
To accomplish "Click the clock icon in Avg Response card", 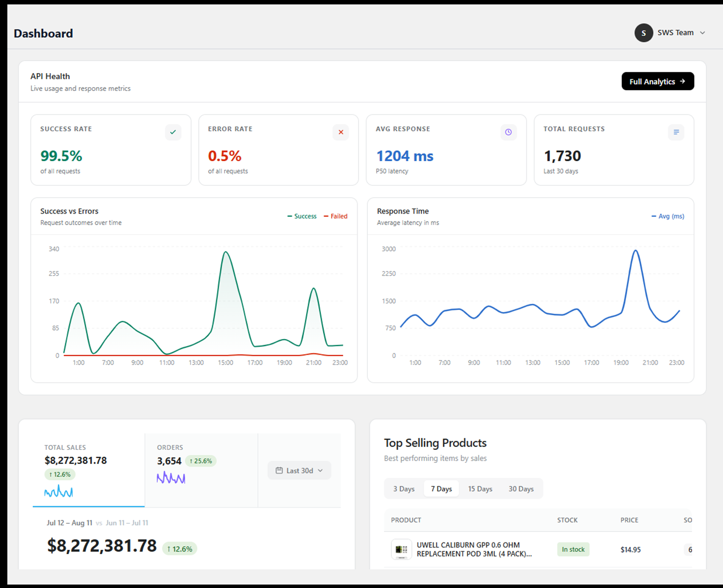I will 508,132.
